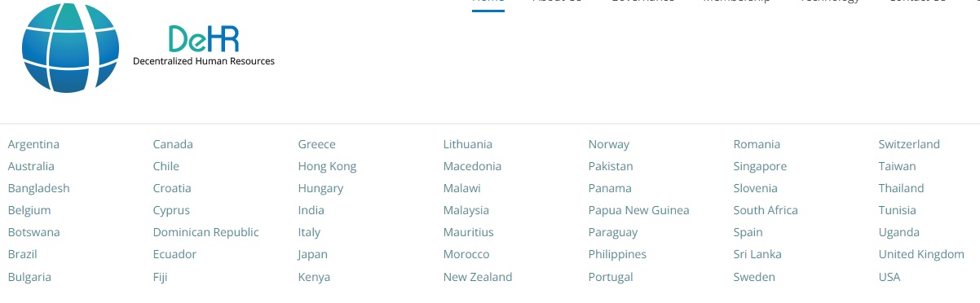Go to South Africa
The image size is (980, 303).
765,210
